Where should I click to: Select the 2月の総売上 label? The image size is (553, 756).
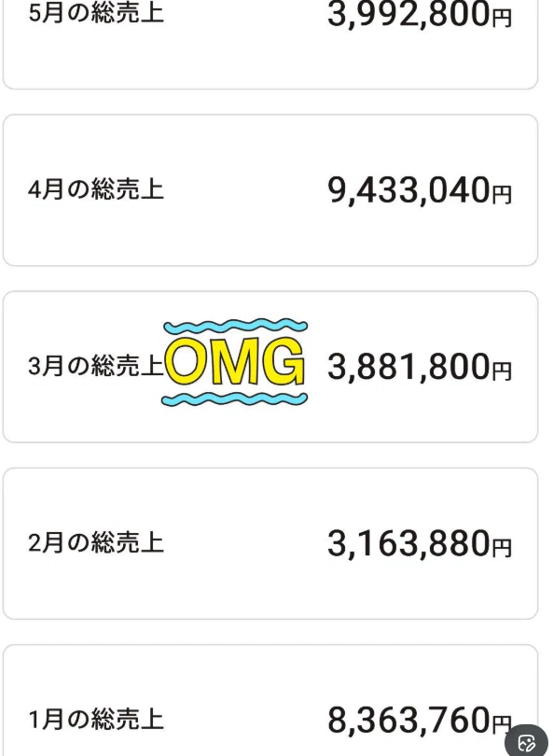[96, 542]
